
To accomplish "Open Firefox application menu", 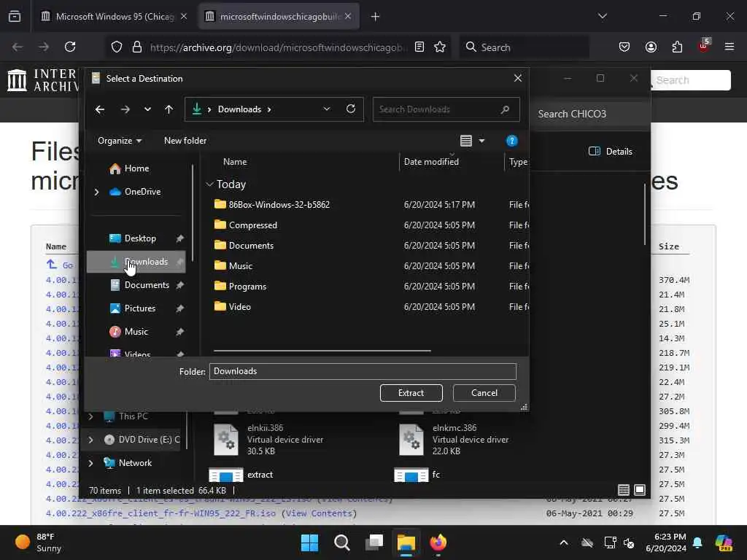I will [729, 47].
